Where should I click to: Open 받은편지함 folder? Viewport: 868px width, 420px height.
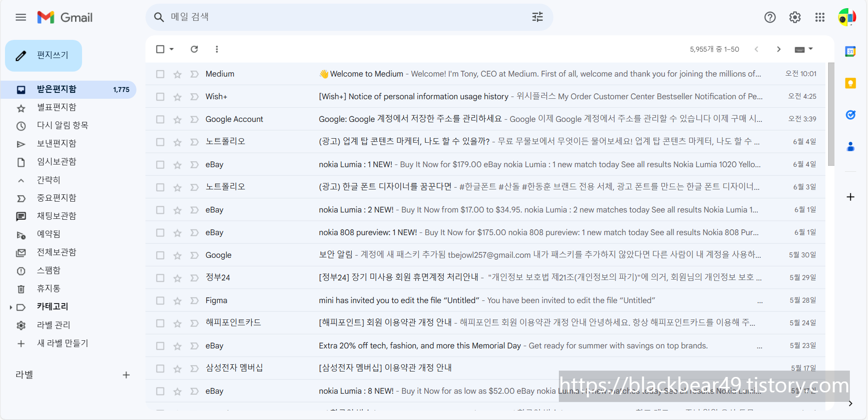(69, 89)
